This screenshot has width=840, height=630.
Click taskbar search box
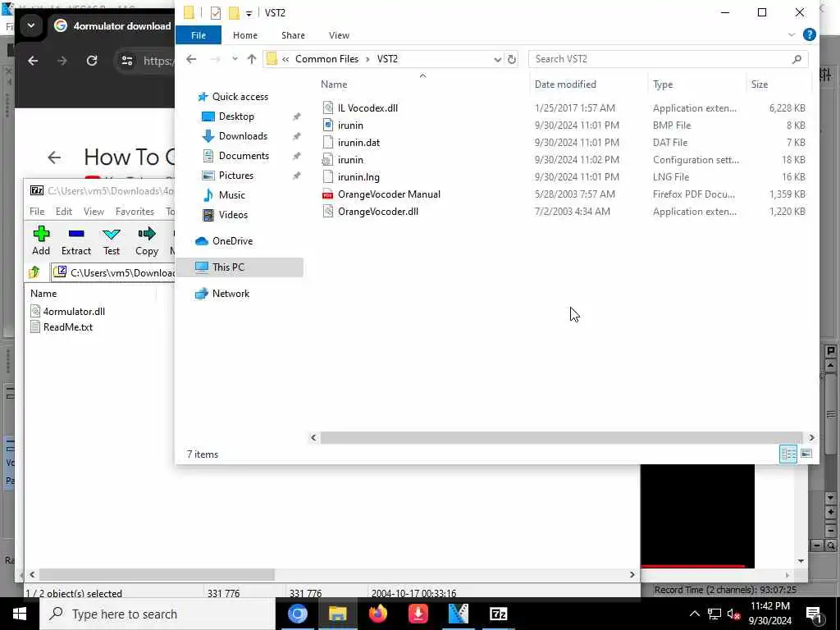[157, 614]
